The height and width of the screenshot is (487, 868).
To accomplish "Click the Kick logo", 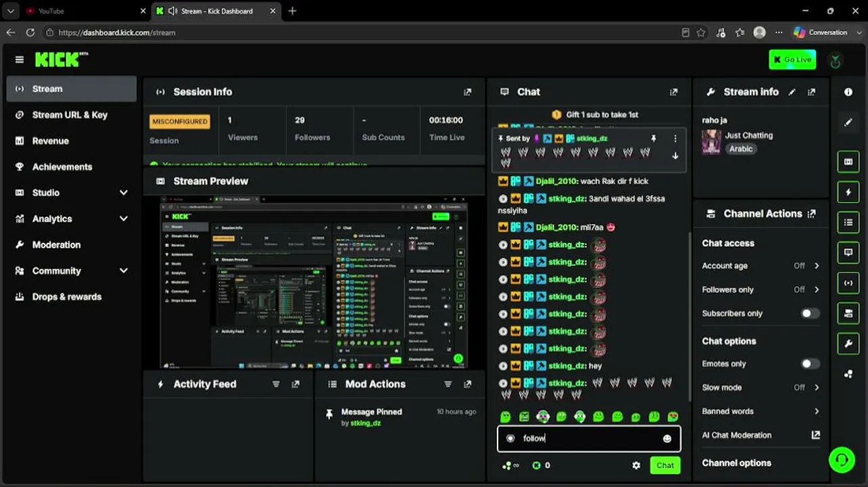I will (x=62, y=60).
